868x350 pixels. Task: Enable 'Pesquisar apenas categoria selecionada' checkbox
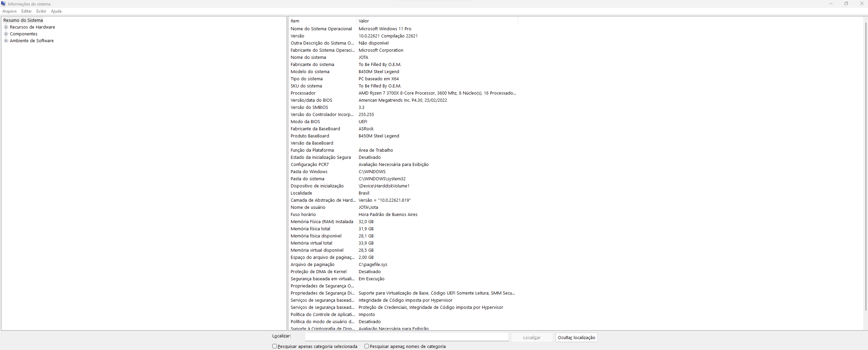pos(274,346)
